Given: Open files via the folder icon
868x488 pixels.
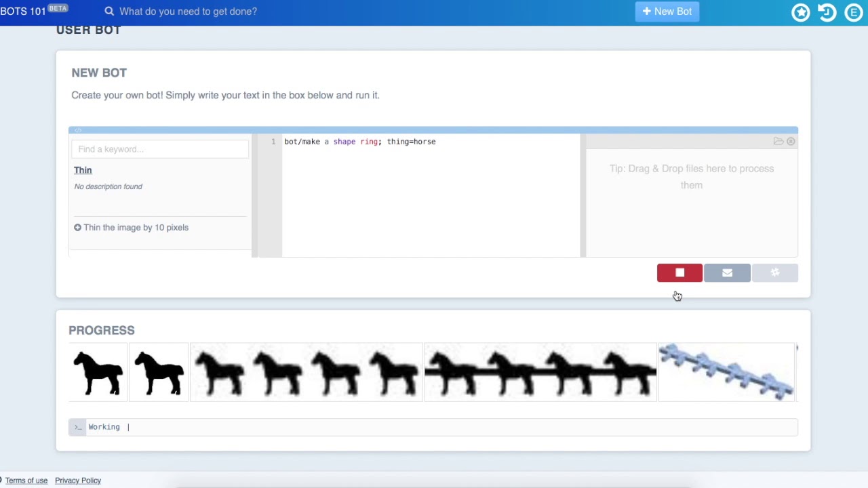Looking at the screenshot, I should (x=778, y=142).
